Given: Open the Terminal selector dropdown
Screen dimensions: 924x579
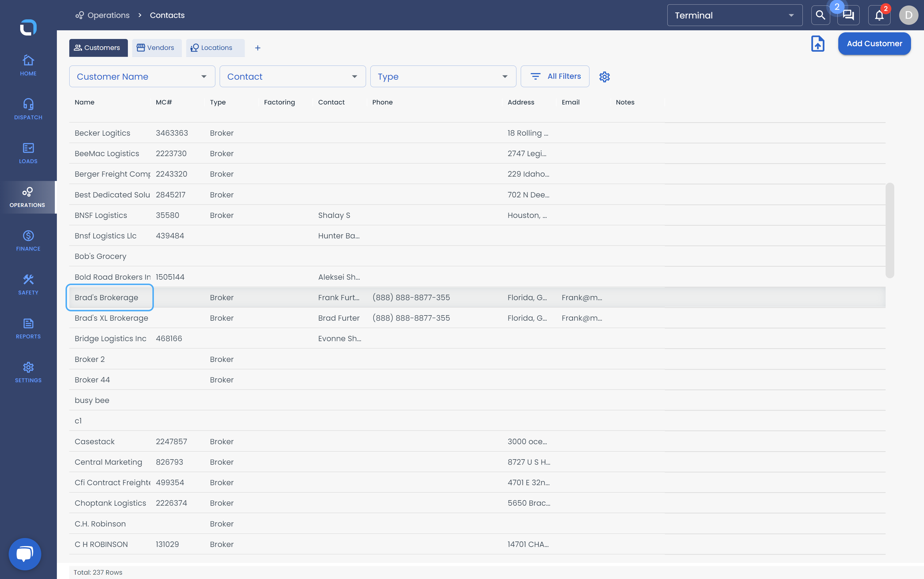Looking at the screenshot, I should (734, 15).
